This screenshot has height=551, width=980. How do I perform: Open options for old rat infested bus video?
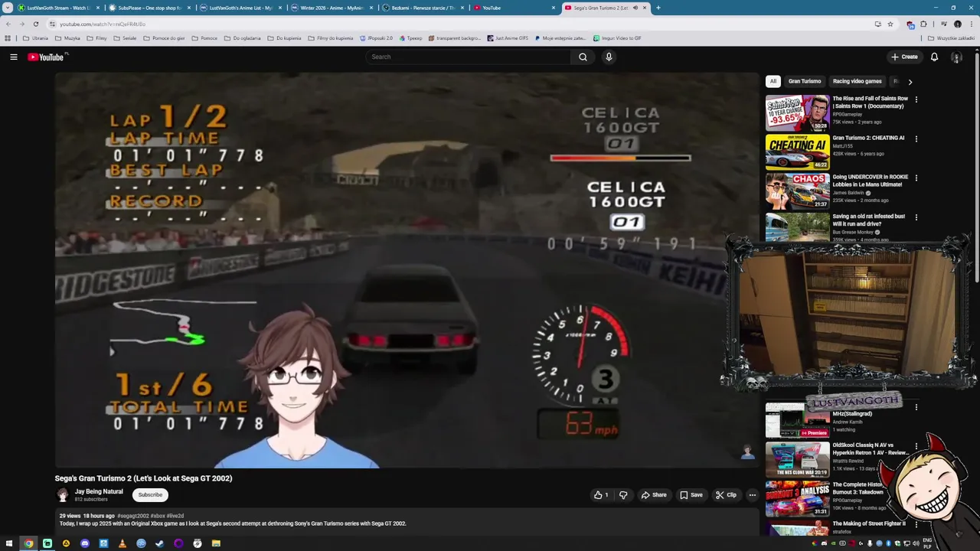click(916, 217)
